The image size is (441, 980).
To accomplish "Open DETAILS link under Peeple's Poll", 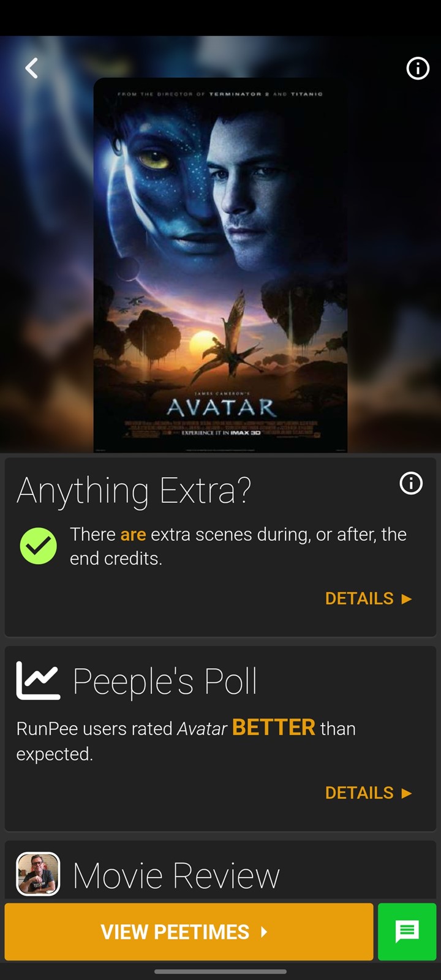I will click(x=360, y=793).
